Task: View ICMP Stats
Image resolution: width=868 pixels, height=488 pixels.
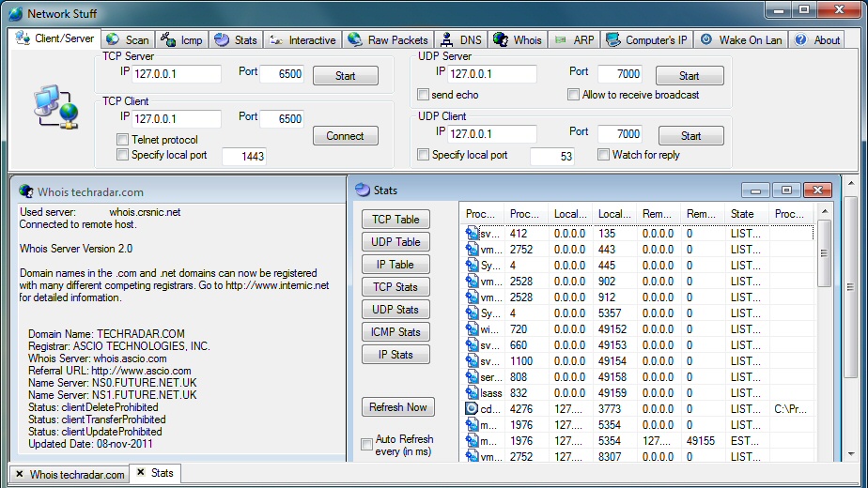Action: [x=395, y=332]
